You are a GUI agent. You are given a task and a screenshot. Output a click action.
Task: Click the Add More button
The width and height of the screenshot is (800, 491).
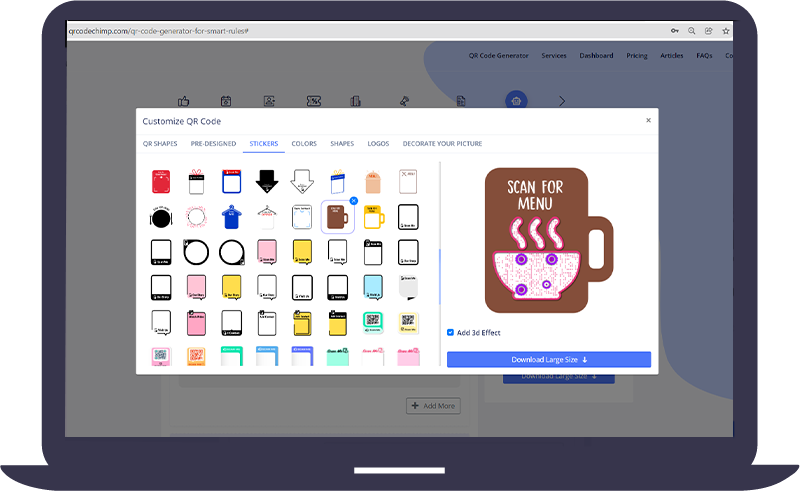coord(434,406)
